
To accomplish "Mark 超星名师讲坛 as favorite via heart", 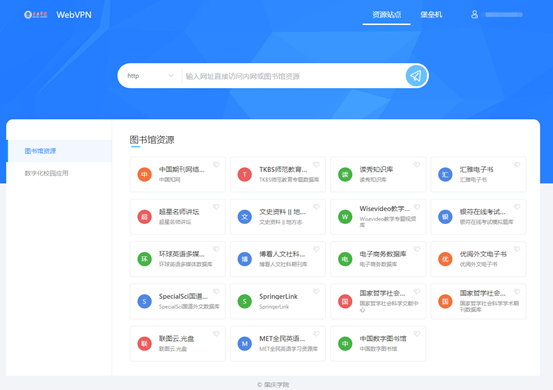I will click(216, 207).
